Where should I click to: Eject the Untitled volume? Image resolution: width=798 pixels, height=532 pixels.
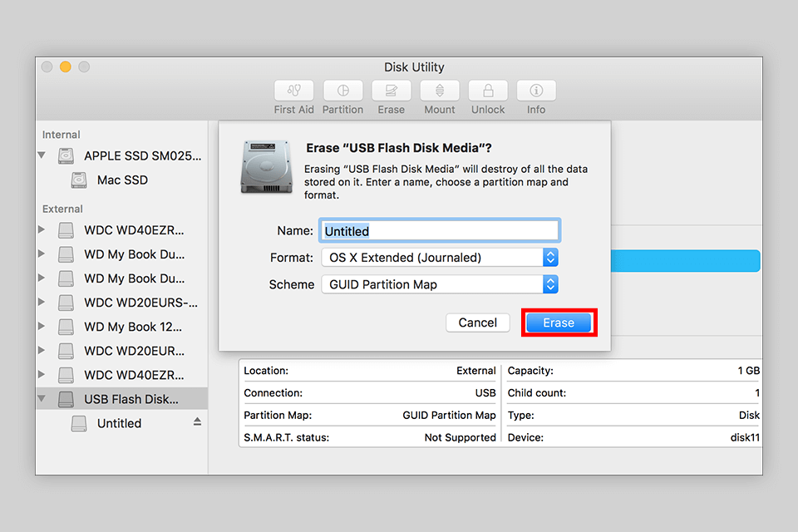pos(198,422)
